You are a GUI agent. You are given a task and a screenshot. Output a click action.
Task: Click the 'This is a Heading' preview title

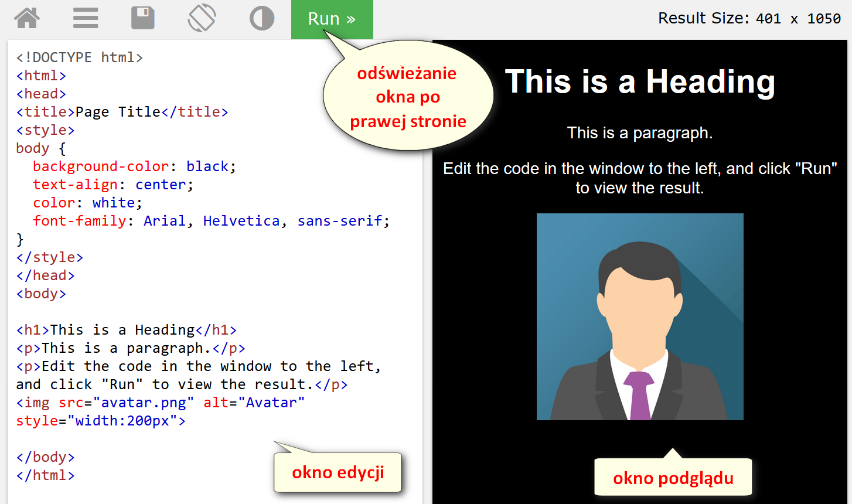[x=640, y=81]
